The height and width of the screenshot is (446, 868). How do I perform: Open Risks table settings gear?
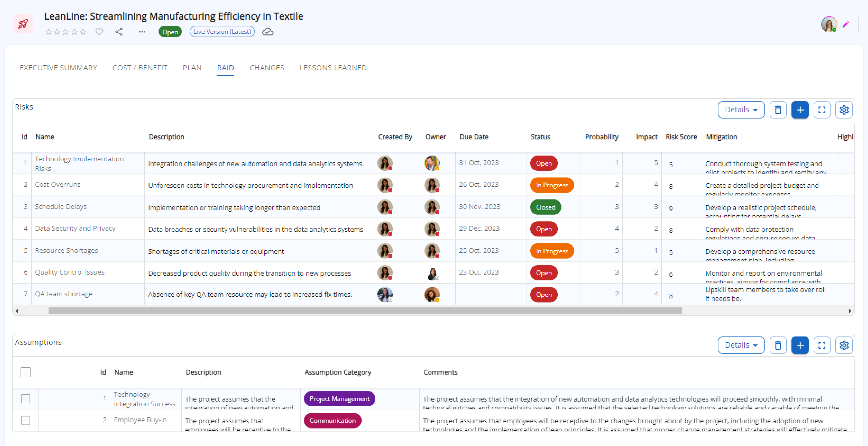pyautogui.click(x=844, y=110)
